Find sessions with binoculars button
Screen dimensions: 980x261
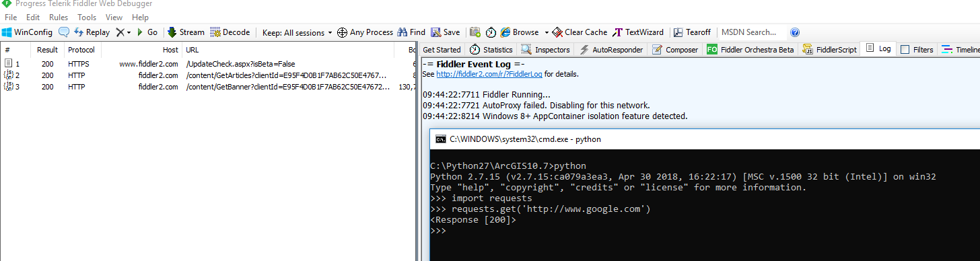point(411,32)
